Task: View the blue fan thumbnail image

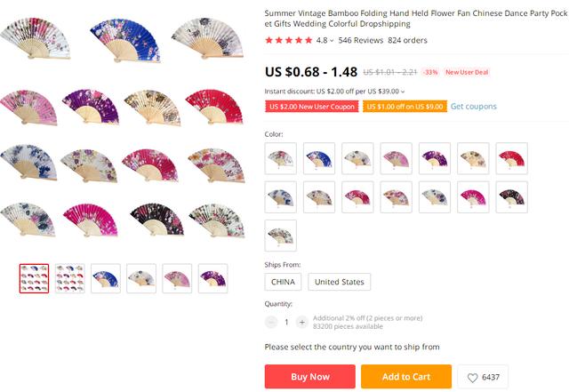Action: [x=106, y=278]
